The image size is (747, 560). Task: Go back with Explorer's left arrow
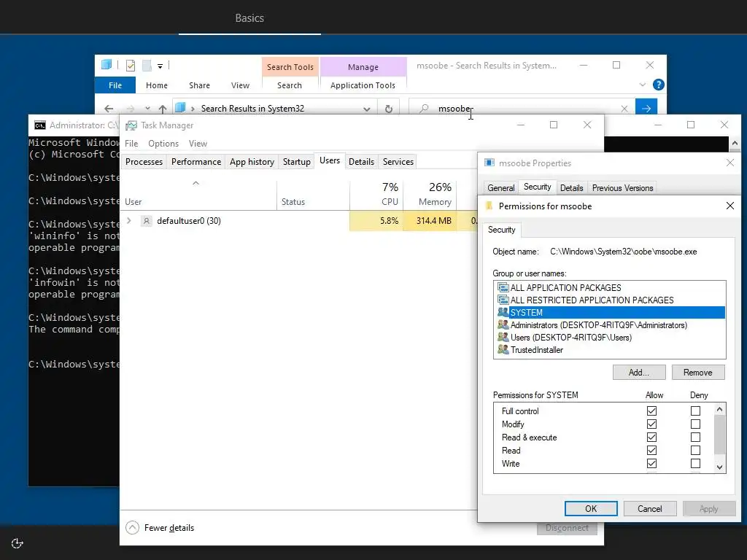tap(109, 109)
